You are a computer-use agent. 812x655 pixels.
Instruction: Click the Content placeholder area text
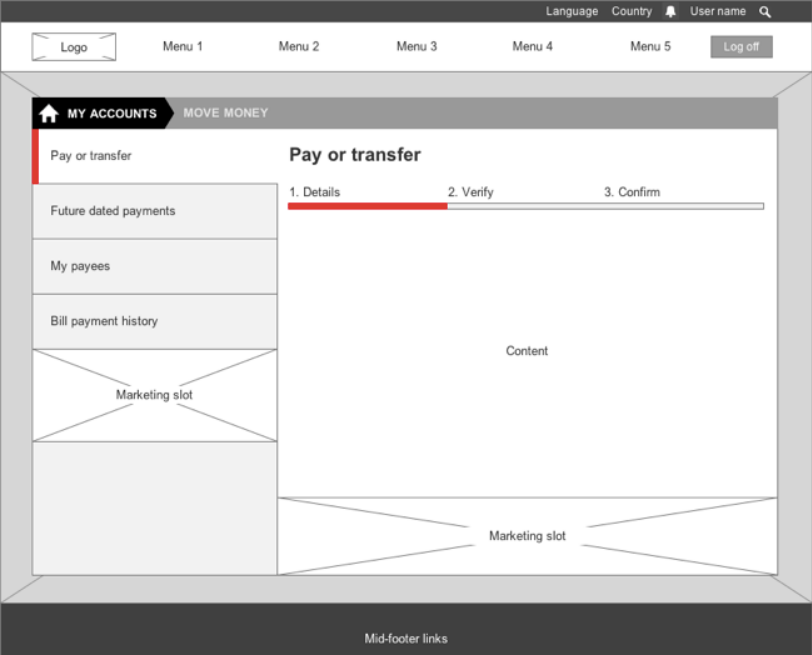coord(527,351)
